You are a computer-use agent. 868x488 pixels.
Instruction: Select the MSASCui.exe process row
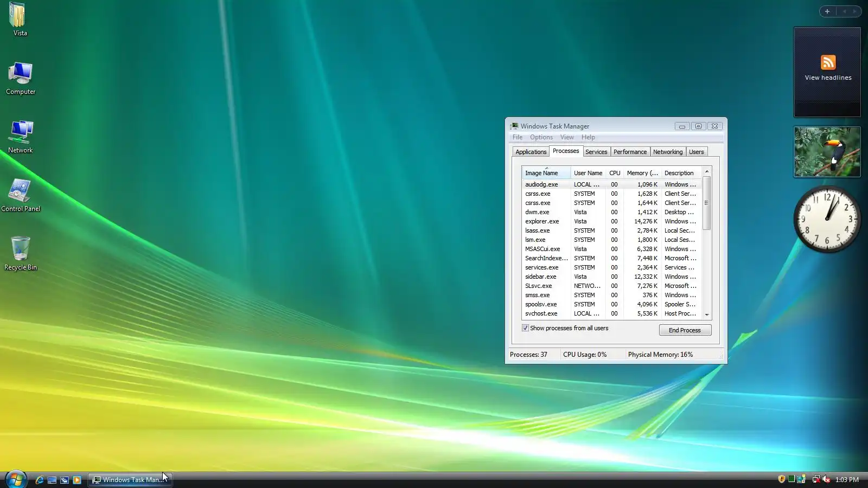click(x=612, y=249)
